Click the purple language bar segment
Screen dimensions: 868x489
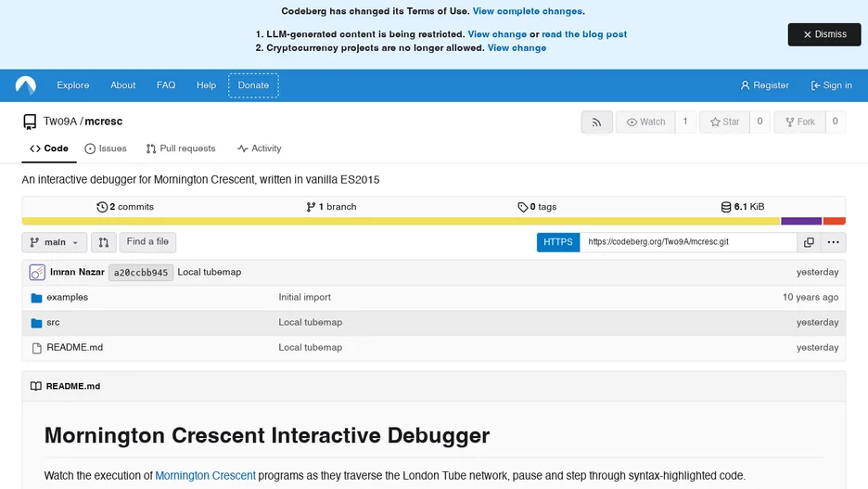(801, 222)
